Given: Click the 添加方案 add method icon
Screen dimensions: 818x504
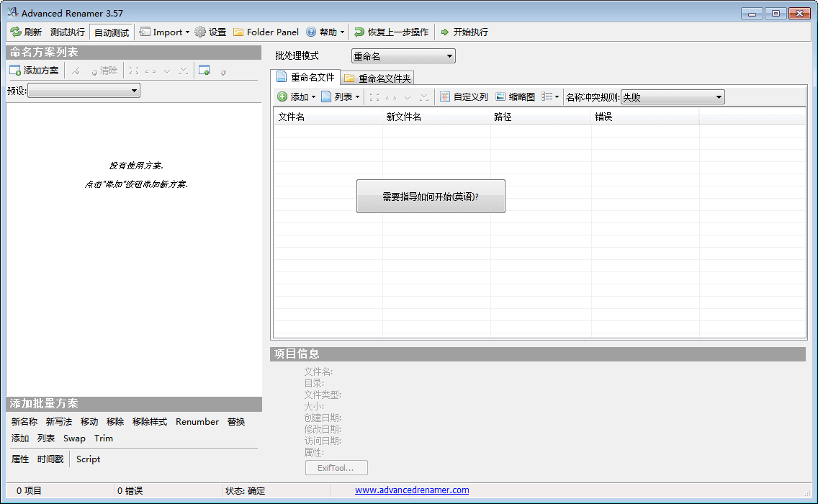Looking at the screenshot, I should click(x=15, y=71).
